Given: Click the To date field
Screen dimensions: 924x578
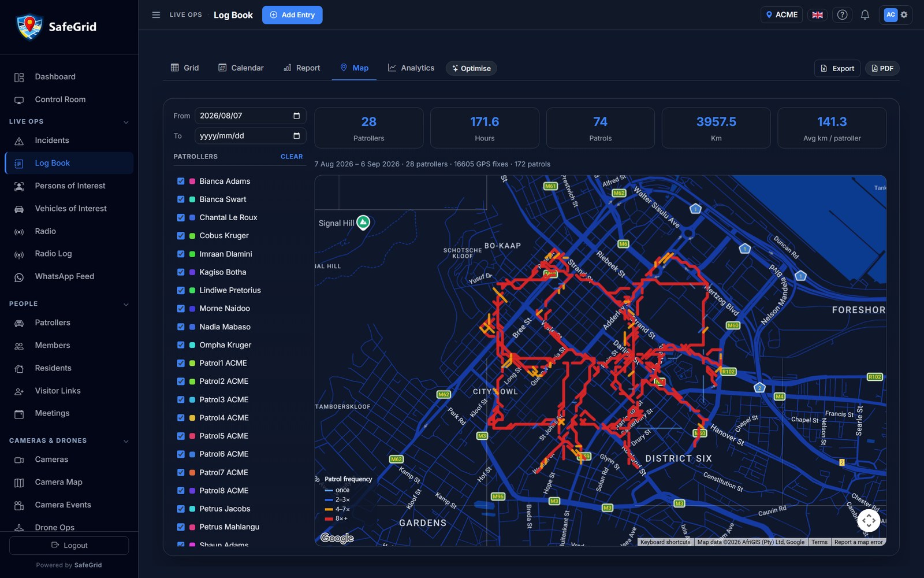Looking at the screenshot, I should 250,136.
